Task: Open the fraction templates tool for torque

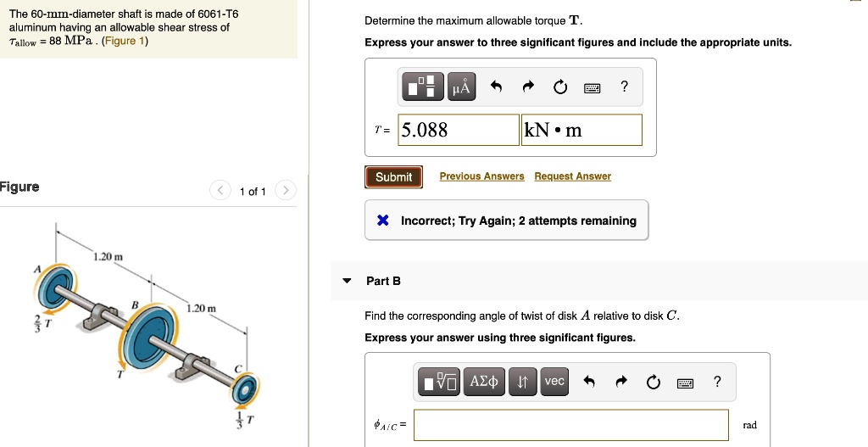Action: click(x=425, y=87)
